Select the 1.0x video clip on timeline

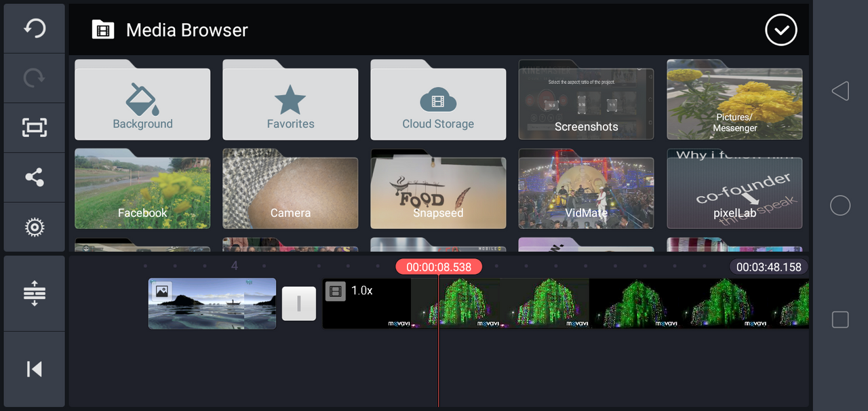566,304
